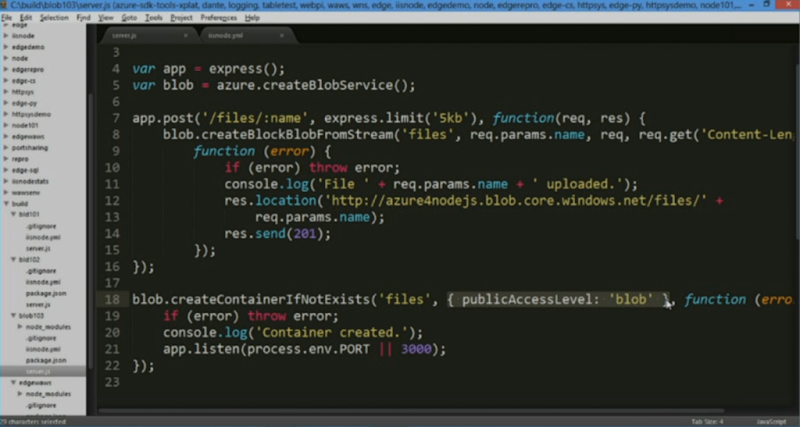This screenshot has height=427, width=800.
Task: Expand the node101 folder arrow
Action: (6, 125)
